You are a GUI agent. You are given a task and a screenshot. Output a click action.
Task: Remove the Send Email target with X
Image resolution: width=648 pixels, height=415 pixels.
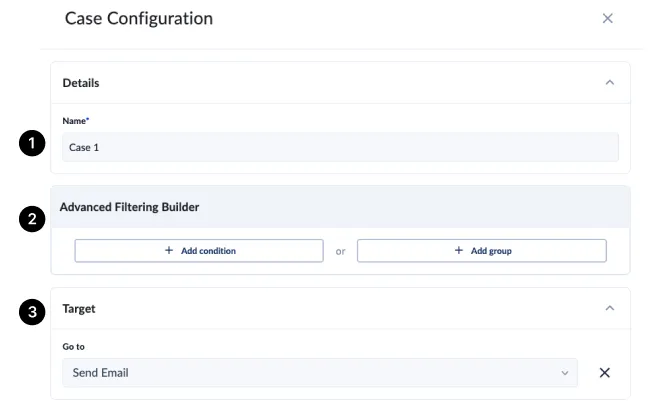(604, 373)
